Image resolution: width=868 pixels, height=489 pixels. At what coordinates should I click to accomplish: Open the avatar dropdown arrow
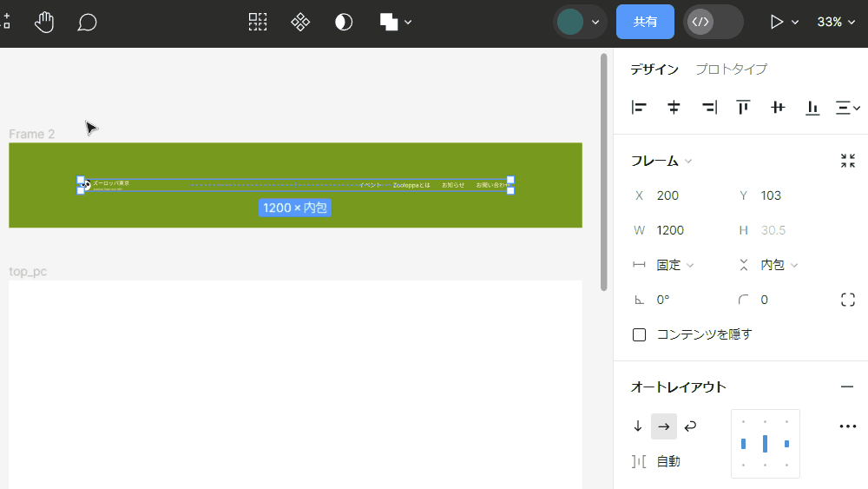tap(595, 23)
